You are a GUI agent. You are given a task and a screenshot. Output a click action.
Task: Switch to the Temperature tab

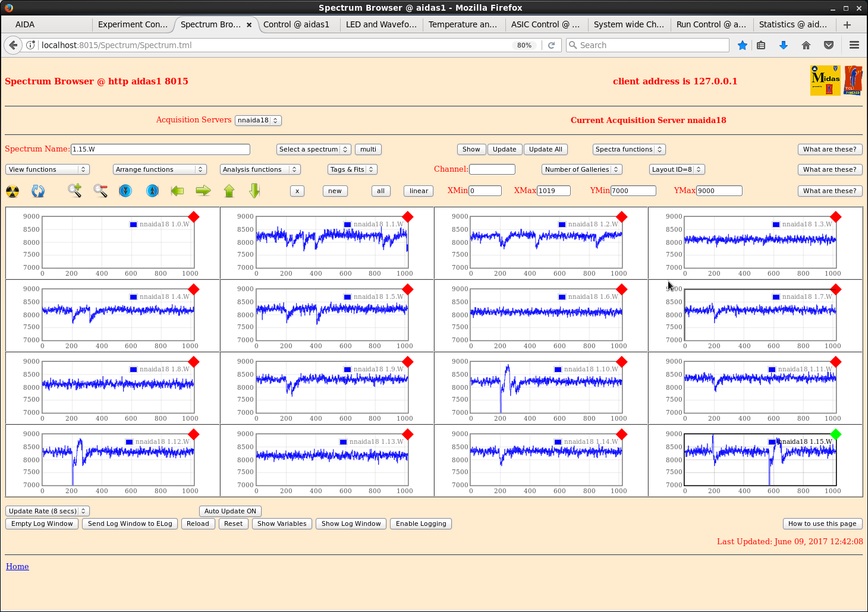point(464,24)
